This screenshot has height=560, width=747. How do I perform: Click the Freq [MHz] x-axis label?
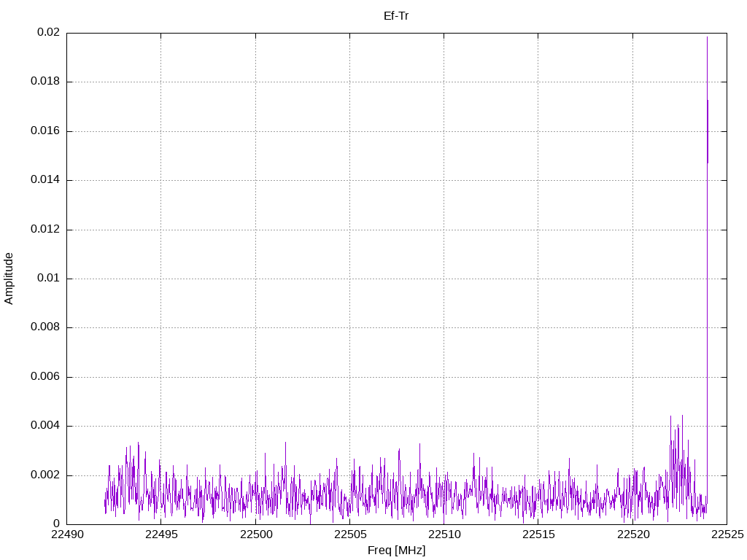coord(396,551)
